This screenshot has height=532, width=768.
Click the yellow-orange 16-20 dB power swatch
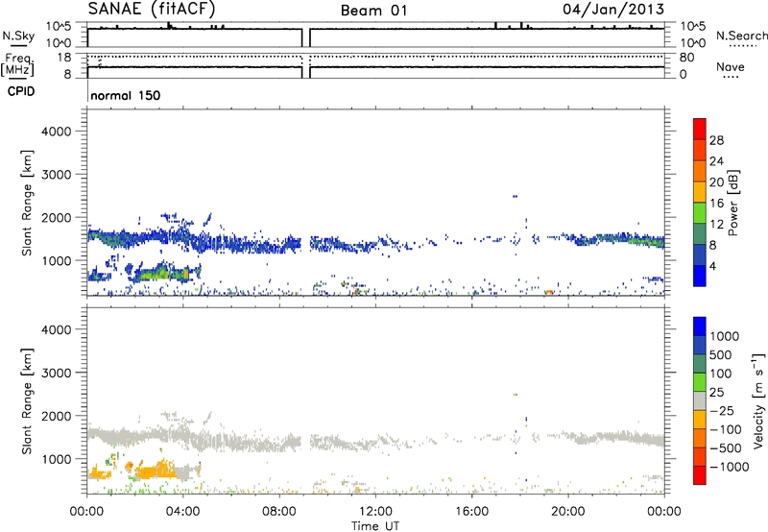point(700,191)
